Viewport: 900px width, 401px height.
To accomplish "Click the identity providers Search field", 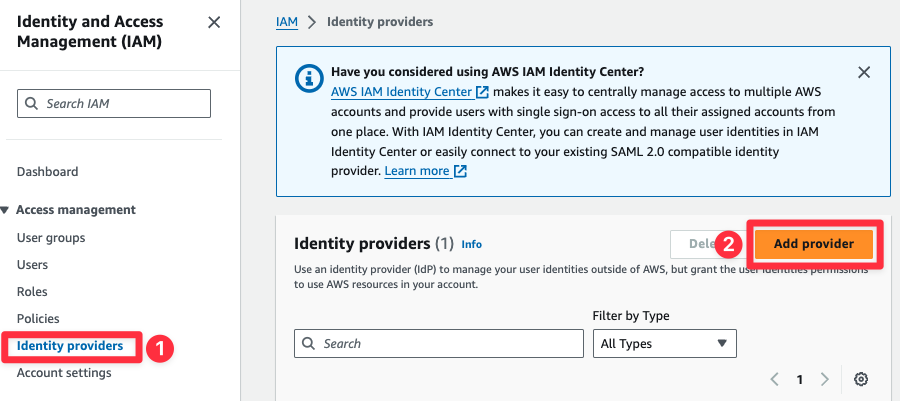I will 439,344.
